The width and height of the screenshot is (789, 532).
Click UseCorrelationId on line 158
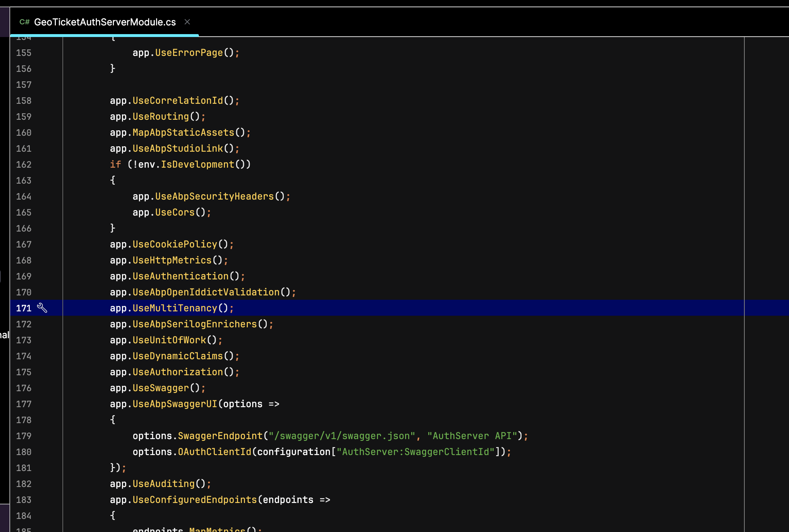[177, 101]
